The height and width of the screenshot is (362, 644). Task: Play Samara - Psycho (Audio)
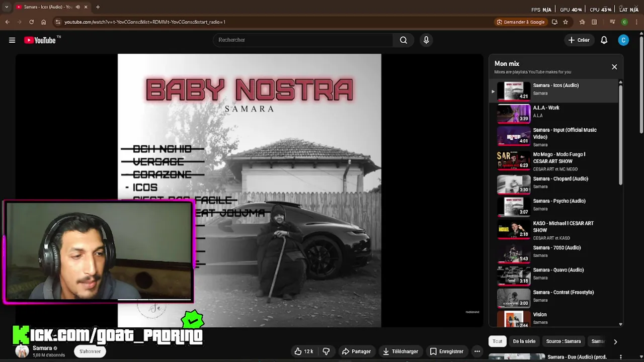tap(553, 207)
